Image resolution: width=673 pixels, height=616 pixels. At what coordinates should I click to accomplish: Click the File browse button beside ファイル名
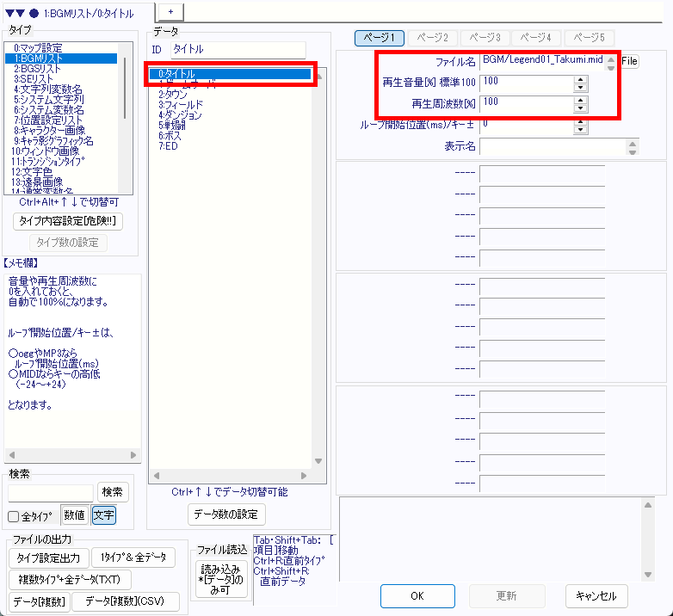tap(630, 61)
